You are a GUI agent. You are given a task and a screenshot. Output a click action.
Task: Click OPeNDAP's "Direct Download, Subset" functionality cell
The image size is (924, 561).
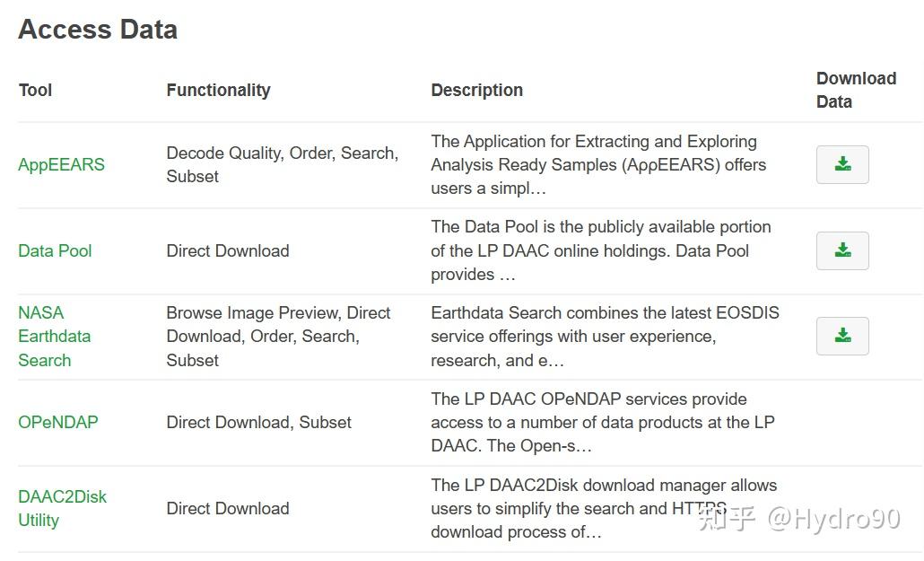pyautogui.click(x=258, y=422)
